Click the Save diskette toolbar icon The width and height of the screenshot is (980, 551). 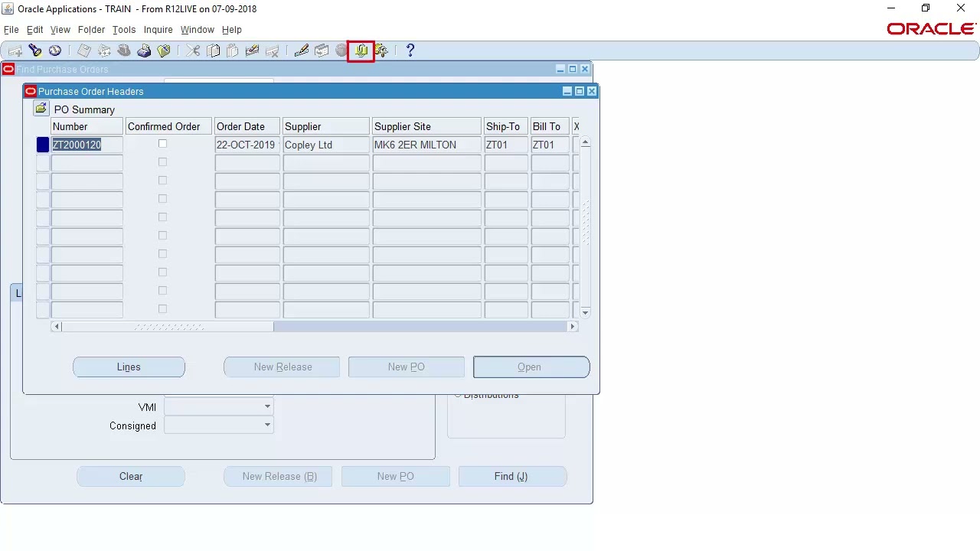84,51
